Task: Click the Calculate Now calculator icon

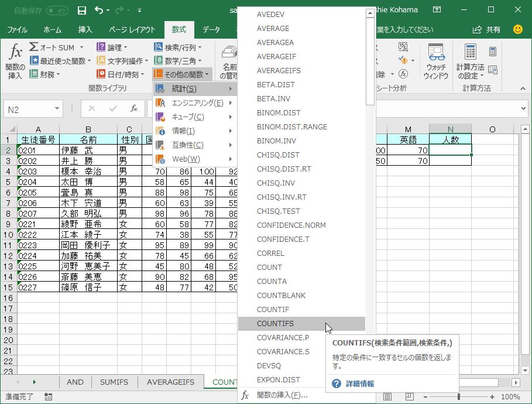Action: click(x=492, y=52)
